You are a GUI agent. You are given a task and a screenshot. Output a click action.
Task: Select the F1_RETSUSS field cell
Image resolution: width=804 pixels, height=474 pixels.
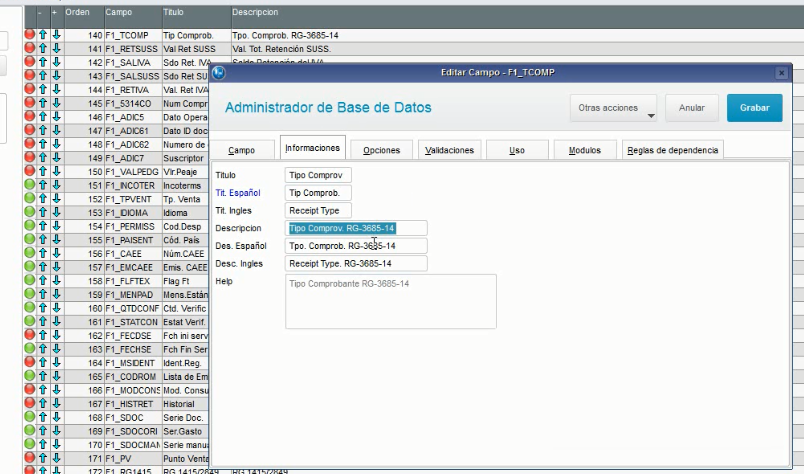133,49
